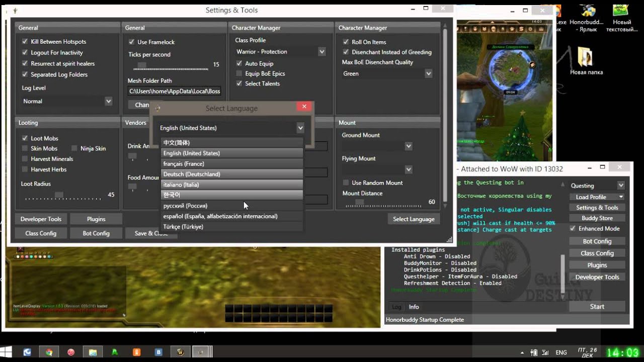Toggle Disenchant Instead of Greeding checkbox
The height and width of the screenshot is (362, 644).
346,52
